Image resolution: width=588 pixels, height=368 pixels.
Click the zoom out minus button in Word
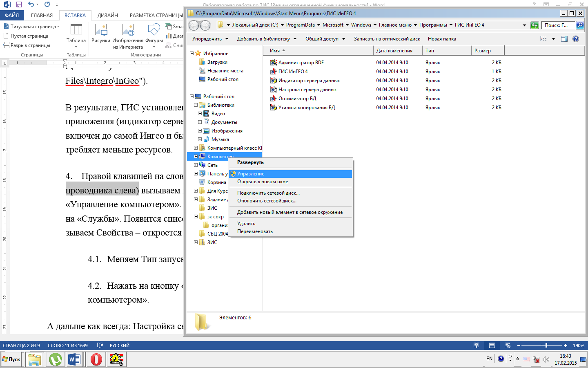[x=519, y=346]
